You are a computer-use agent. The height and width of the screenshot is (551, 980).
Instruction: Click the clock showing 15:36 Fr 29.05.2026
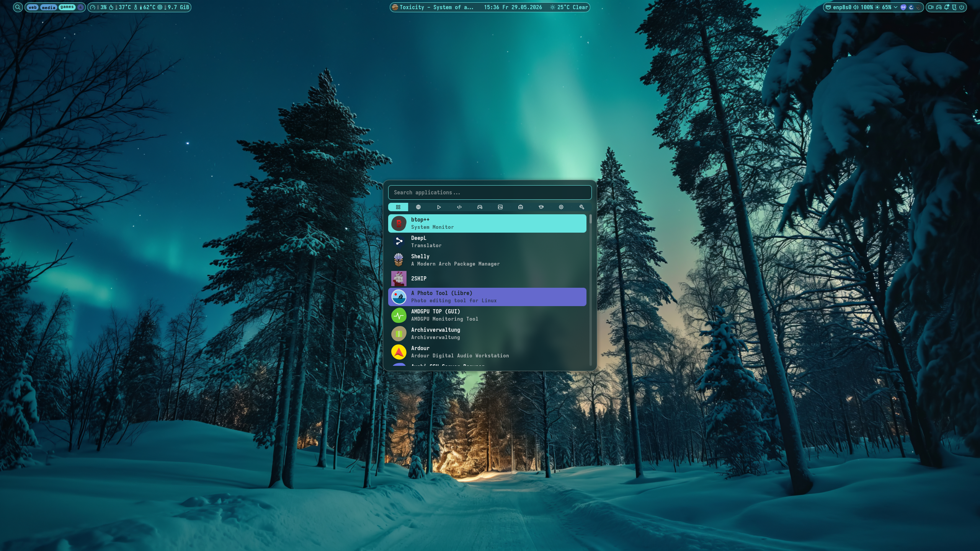point(513,7)
